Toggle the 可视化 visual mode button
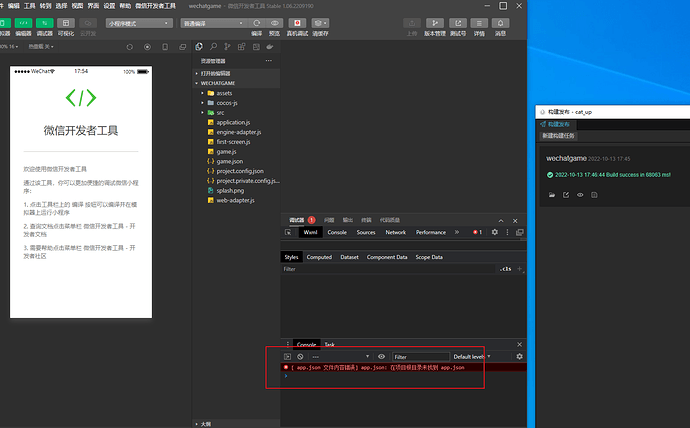The height and width of the screenshot is (428, 690). coord(66,23)
